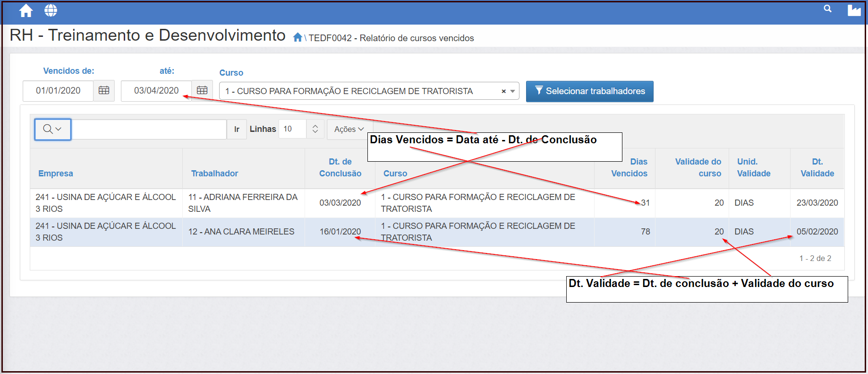Click the 78 dias vencidos value
The image size is (868, 374).
tap(645, 232)
